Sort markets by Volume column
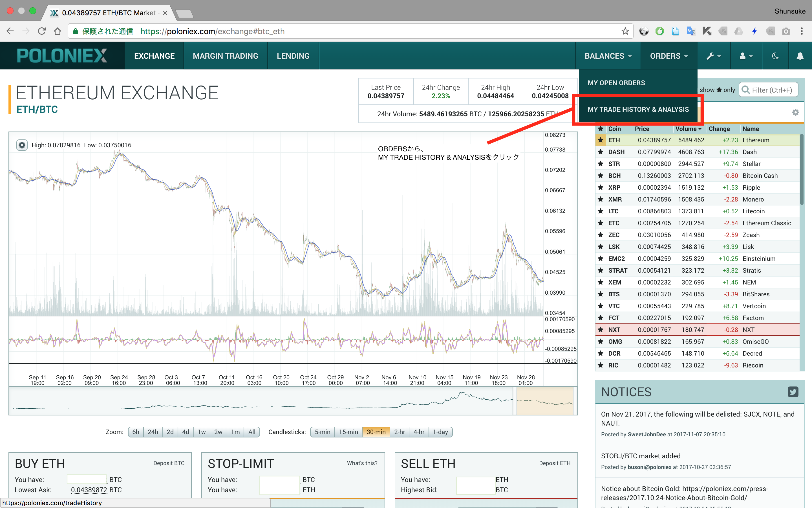 tap(688, 129)
